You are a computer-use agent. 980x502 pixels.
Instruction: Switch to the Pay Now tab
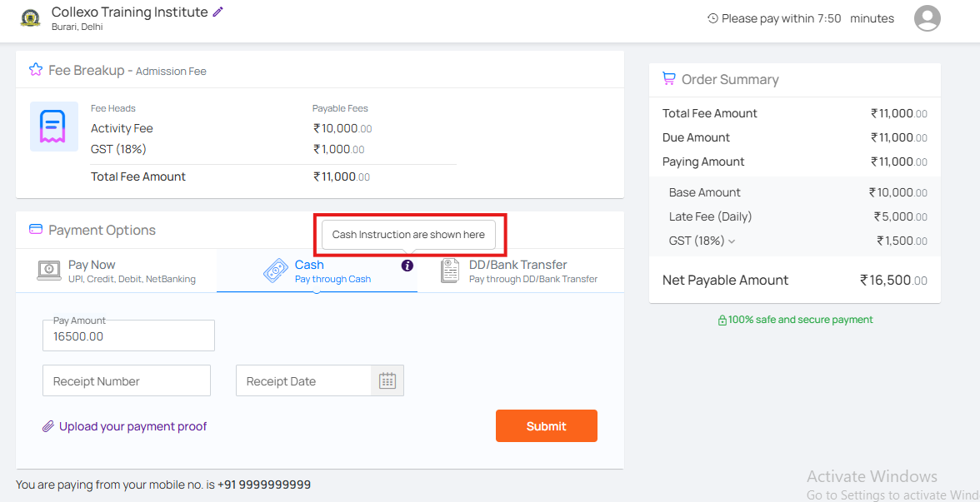click(117, 271)
